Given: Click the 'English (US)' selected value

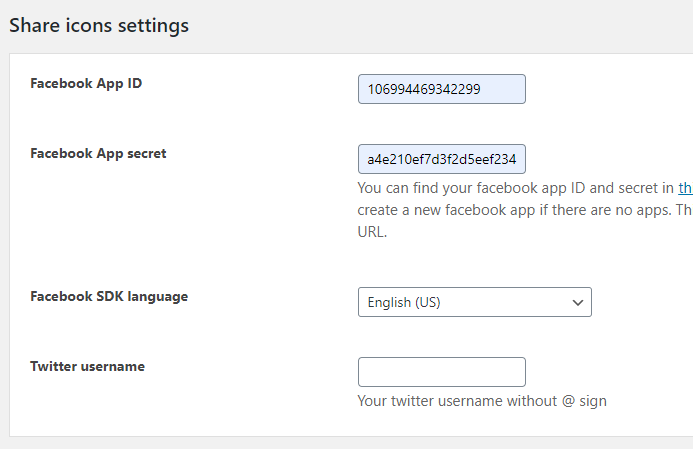Looking at the screenshot, I should (x=404, y=302).
